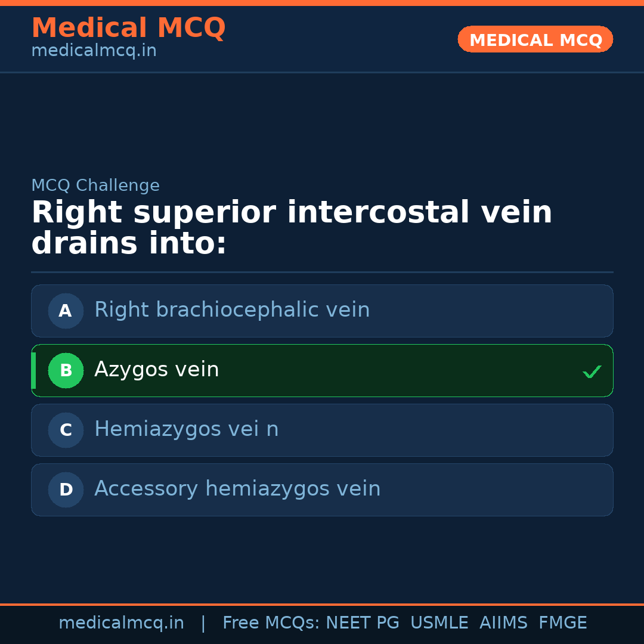Select answer option C, Hemiazygos vein
This screenshot has height=644, width=644.
coord(322,430)
